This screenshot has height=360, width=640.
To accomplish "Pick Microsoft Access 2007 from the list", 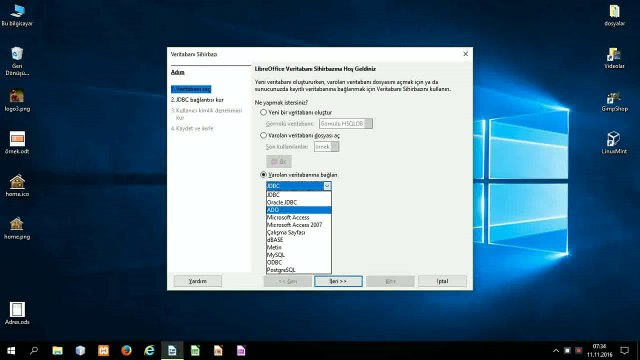I will 298,225.
